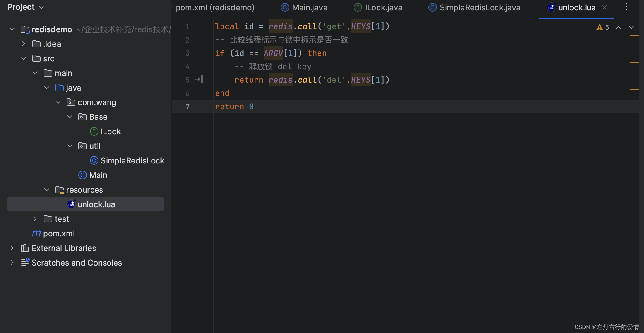Collapse the src folder in project tree
This screenshot has width=644, height=333.
[23, 59]
